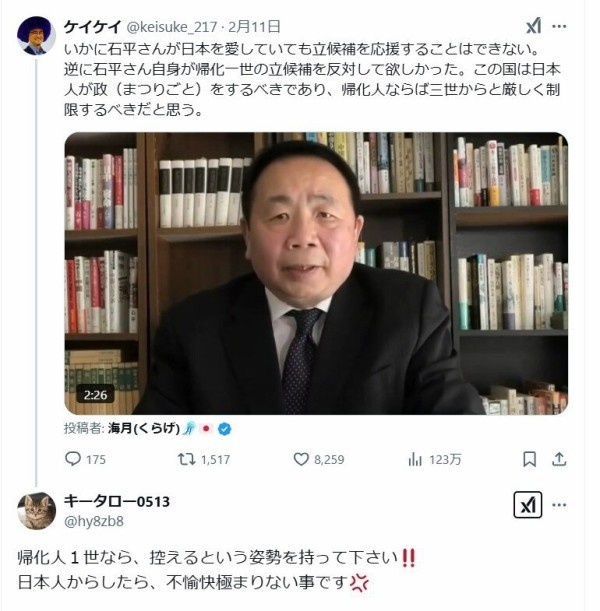Bookmark the ケイケイ tweet

point(529,459)
